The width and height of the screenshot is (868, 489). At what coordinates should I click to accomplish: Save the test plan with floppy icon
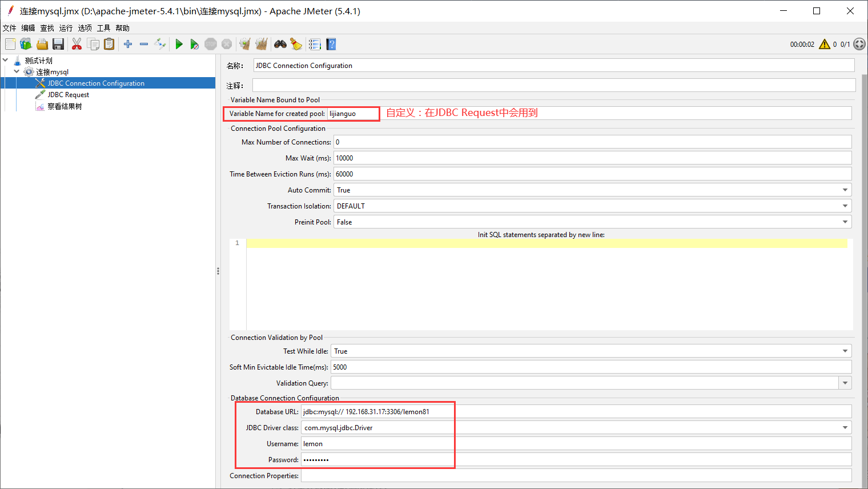click(x=58, y=45)
